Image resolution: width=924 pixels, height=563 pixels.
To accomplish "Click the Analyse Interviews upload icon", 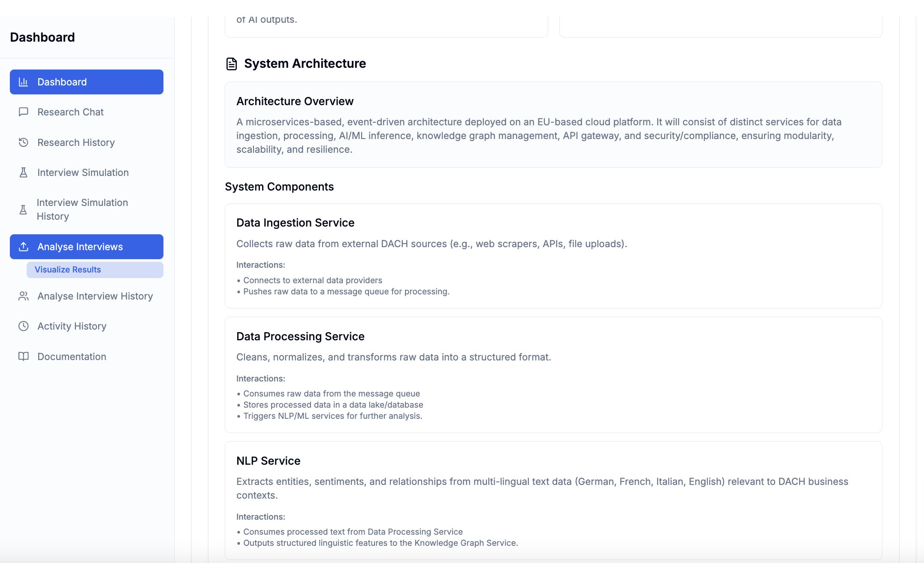I will point(23,246).
